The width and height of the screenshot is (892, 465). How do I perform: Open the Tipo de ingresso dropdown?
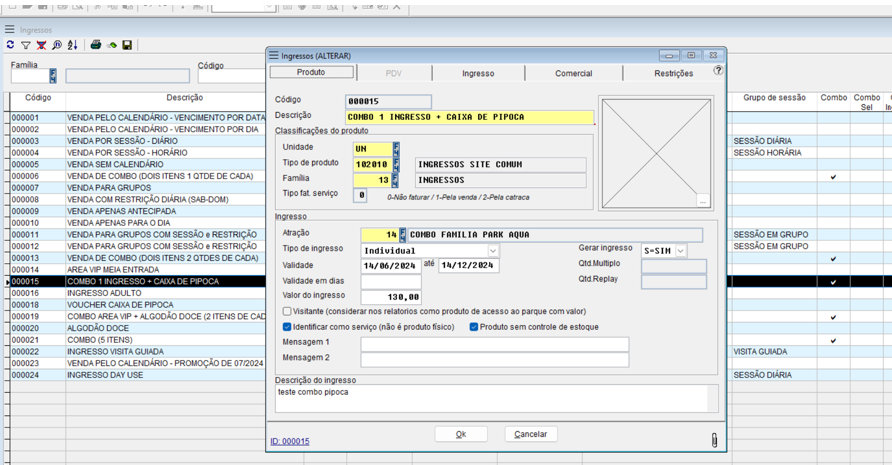point(493,251)
